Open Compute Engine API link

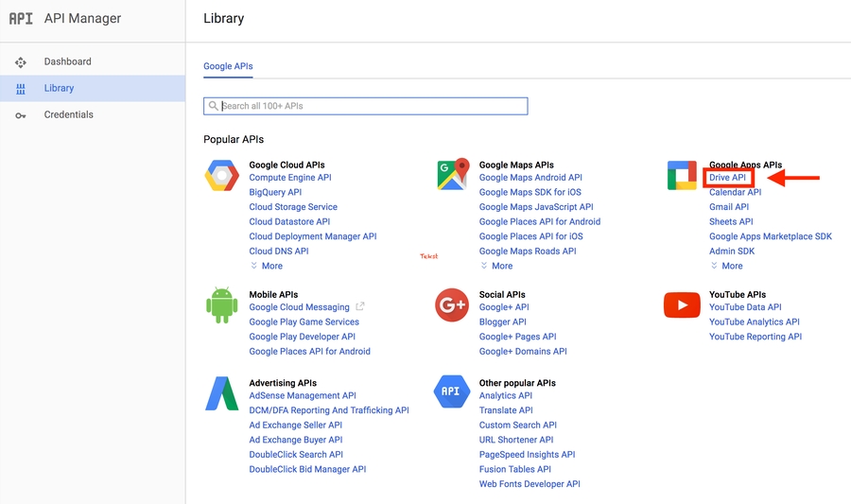pyautogui.click(x=290, y=178)
